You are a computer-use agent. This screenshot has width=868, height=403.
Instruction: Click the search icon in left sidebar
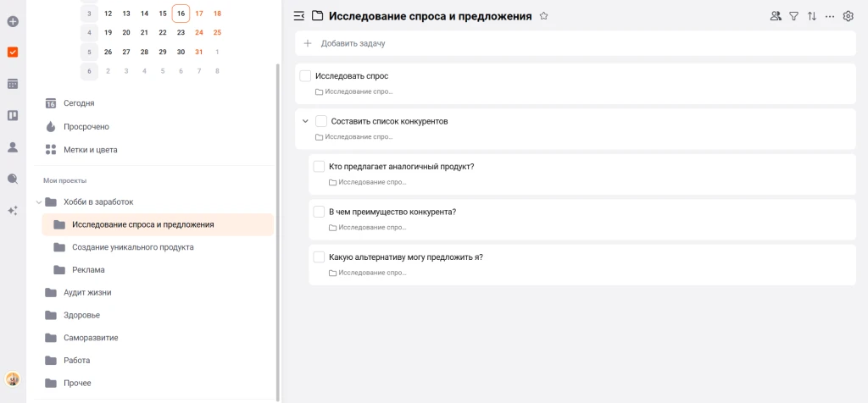(x=13, y=179)
